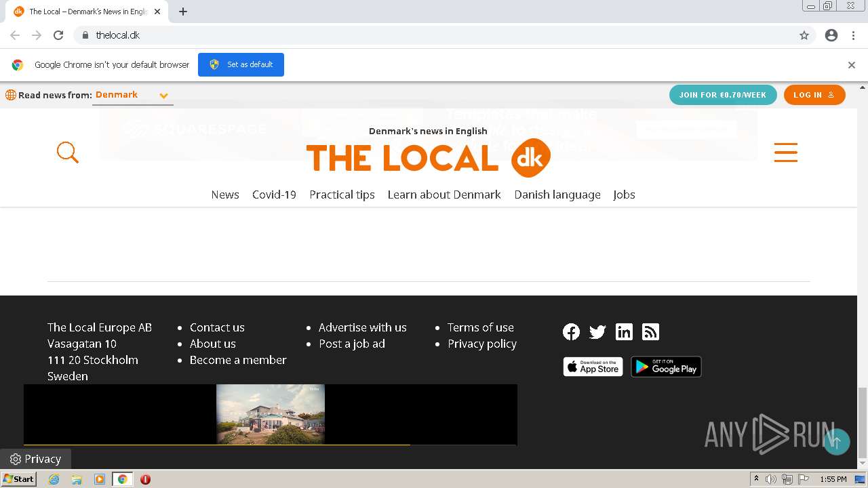Visit The Local's Twitter icon
The width and height of the screenshot is (868, 488).
[597, 331]
